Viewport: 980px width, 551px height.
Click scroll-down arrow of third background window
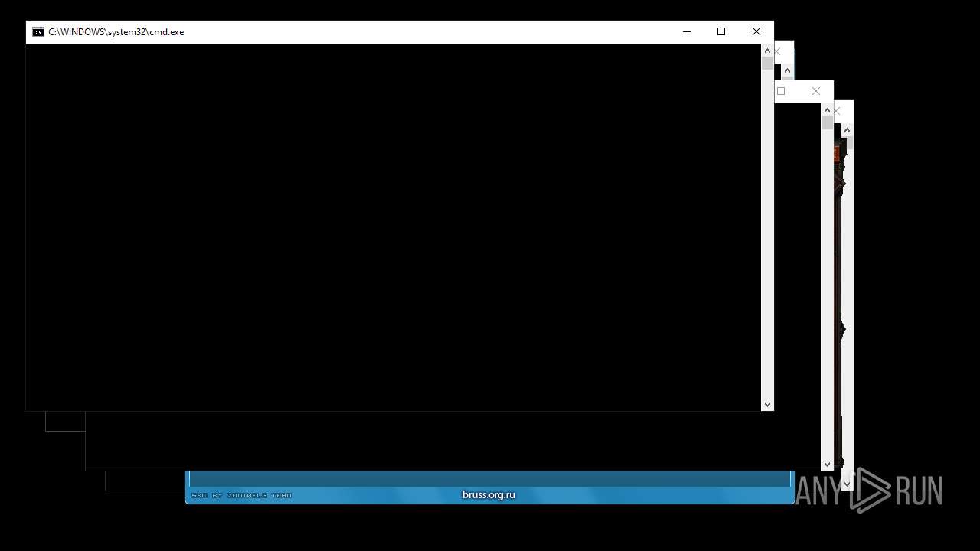(827, 464)
